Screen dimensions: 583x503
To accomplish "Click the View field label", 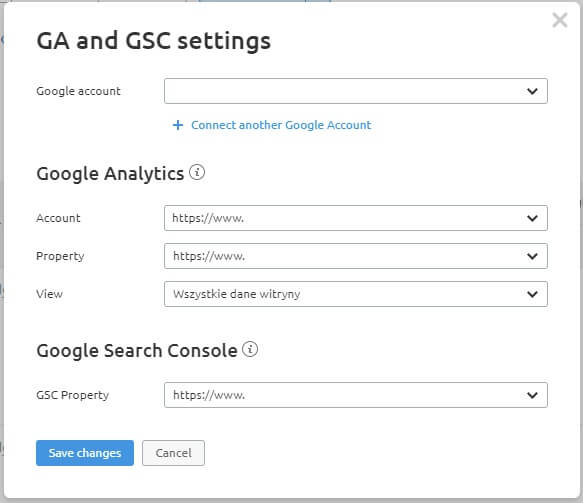I will [x=49, y=294].
